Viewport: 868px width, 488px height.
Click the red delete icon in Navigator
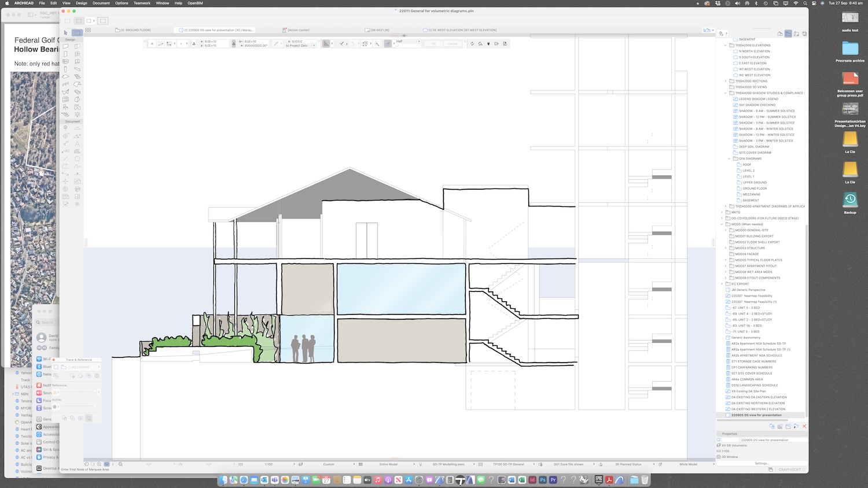pyautogui.click(x=804, y=426)
